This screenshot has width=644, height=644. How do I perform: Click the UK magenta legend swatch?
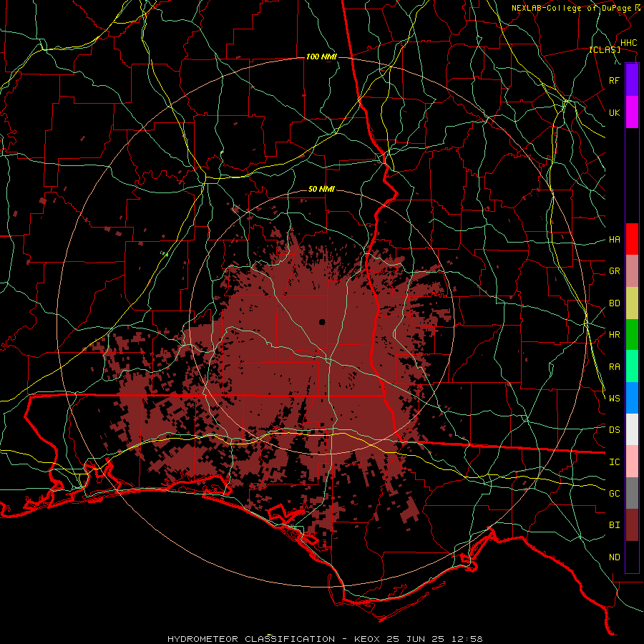pyautogui.click(x=632, y=112)
